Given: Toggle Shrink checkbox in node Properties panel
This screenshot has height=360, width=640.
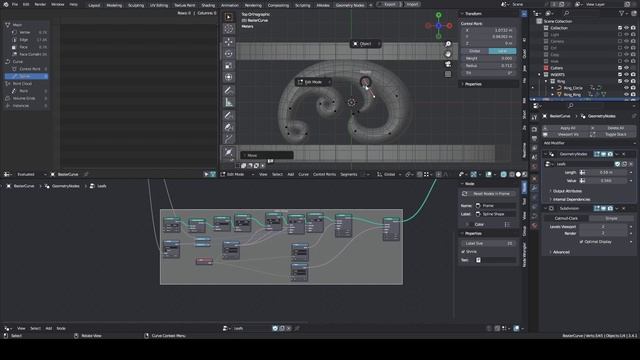Looking at the screenshot, I should pos(463,252).
